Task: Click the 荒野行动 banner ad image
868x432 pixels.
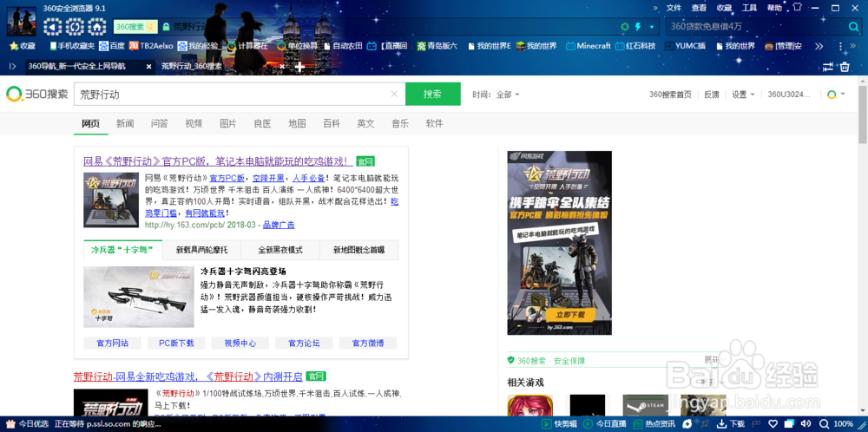Action: (560, 243)
